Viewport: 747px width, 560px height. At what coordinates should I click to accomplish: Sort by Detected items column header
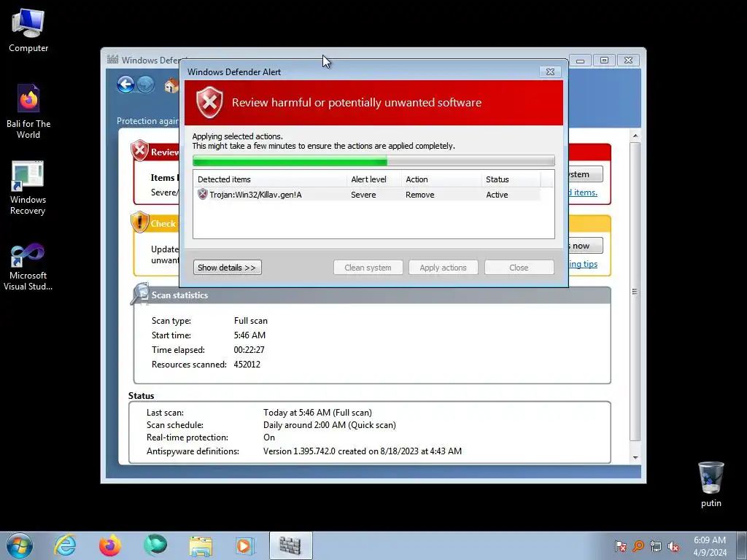point(270,179)
